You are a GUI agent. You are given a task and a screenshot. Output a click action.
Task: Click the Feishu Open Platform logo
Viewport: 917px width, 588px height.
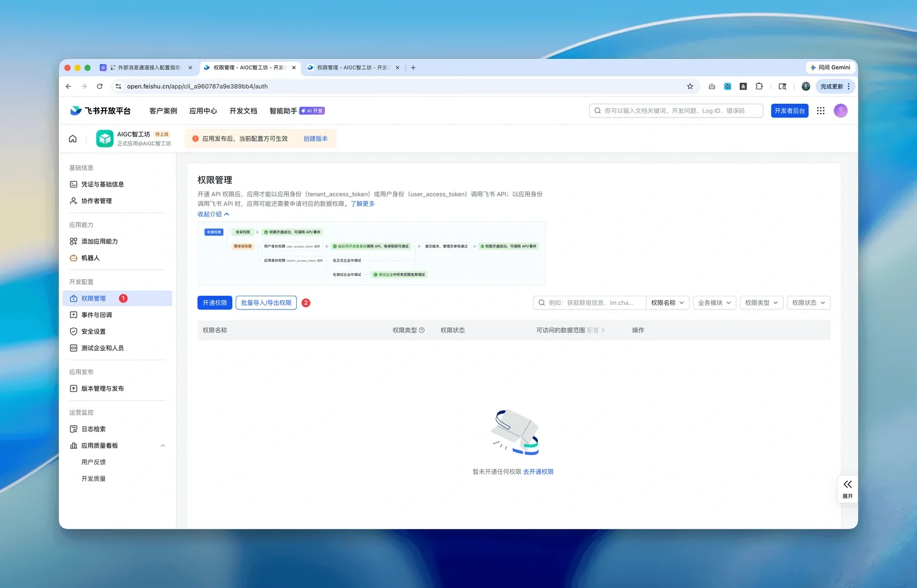[100, 111]
